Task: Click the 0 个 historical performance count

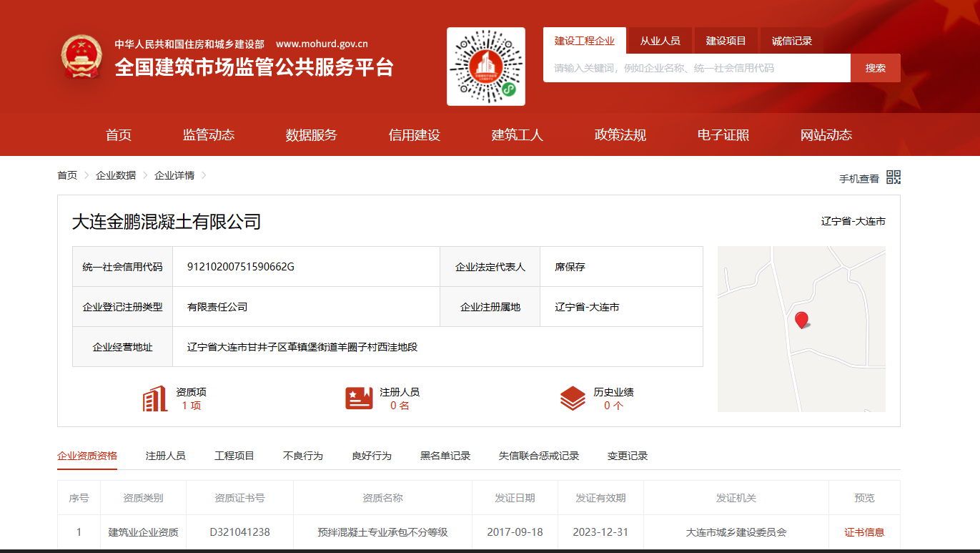Action: (x=613, y=406)
